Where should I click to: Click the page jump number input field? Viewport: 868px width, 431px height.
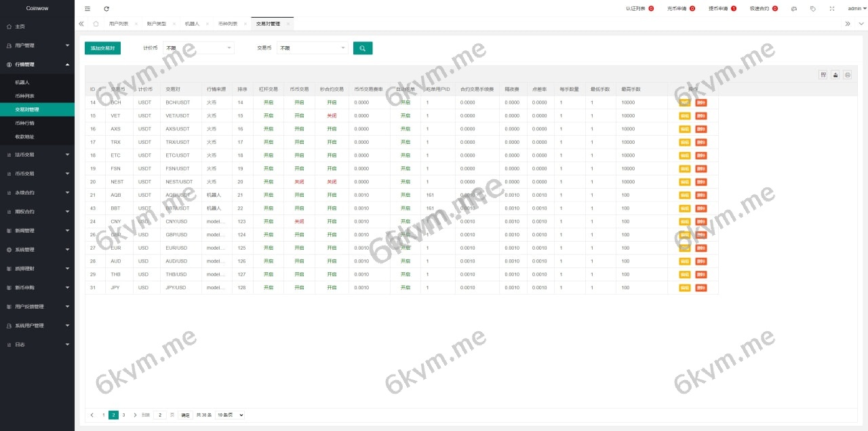[x=160, y=415]
